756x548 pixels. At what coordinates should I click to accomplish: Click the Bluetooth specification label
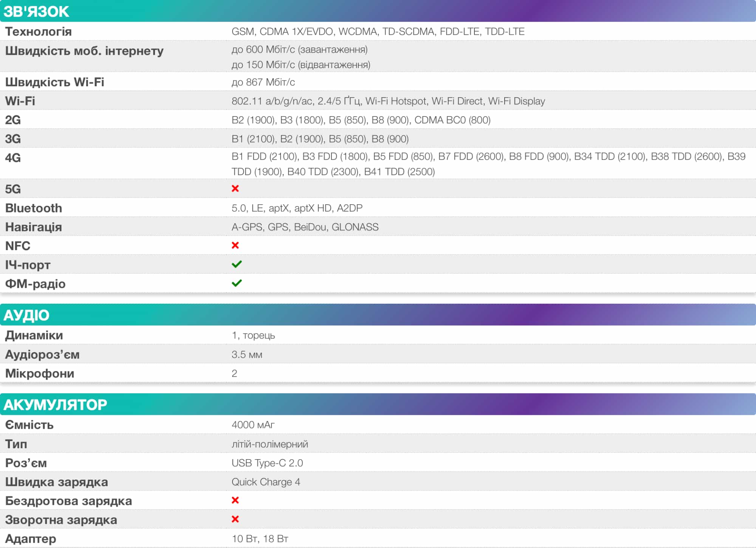tap(34, 208)
